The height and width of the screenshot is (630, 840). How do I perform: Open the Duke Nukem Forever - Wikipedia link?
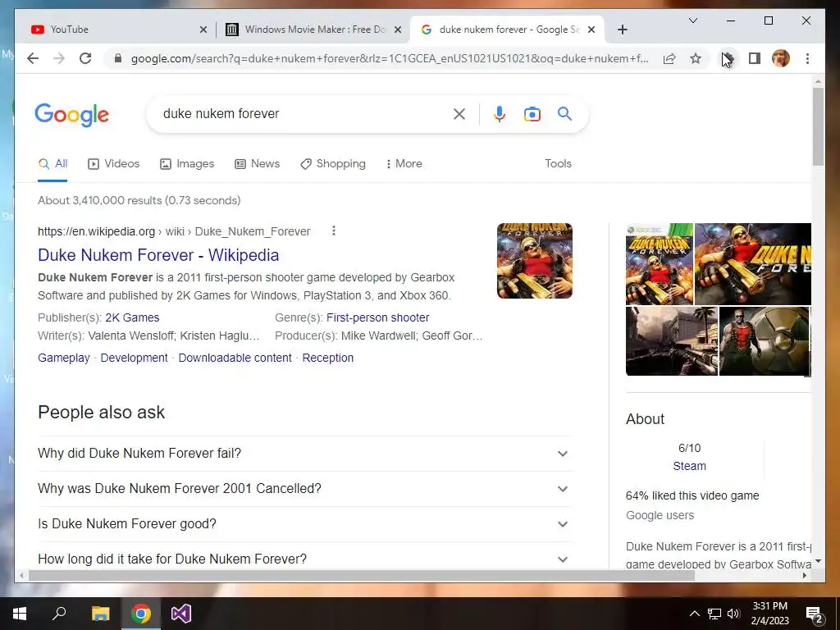coord(158,255)
